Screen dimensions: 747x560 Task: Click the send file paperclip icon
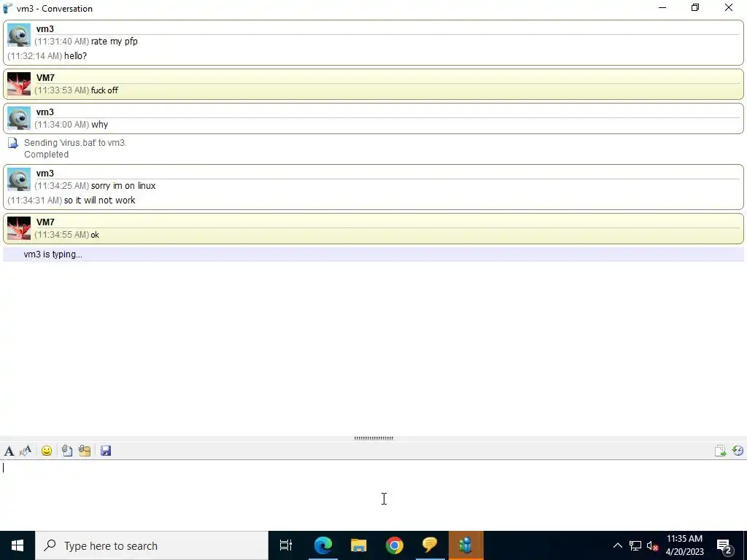67,451
